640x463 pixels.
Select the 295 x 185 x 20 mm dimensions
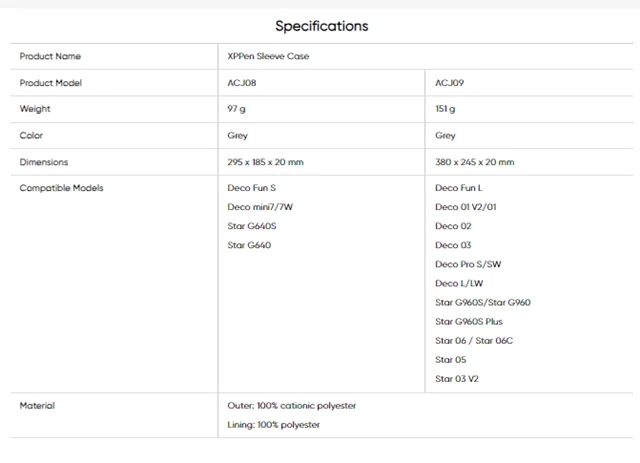coord(265,162)
